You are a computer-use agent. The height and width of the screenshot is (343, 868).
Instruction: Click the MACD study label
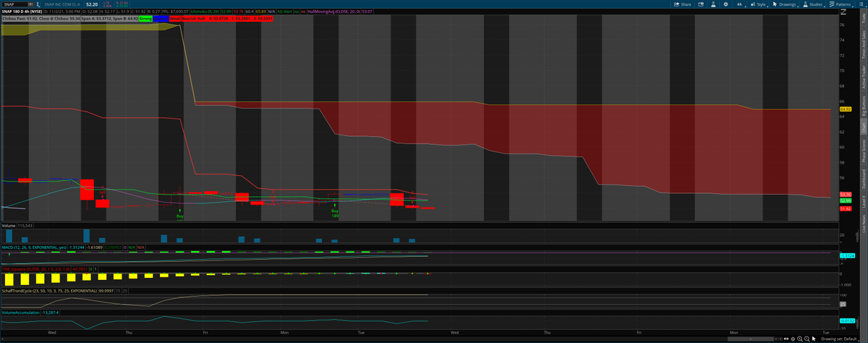(34, 247)
